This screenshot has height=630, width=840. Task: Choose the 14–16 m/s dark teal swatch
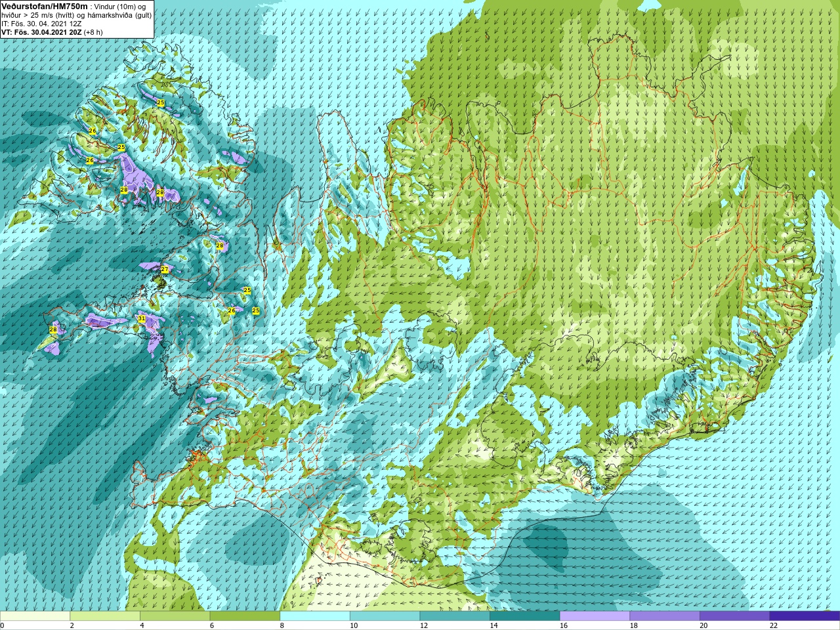click(x=524, y=616)
